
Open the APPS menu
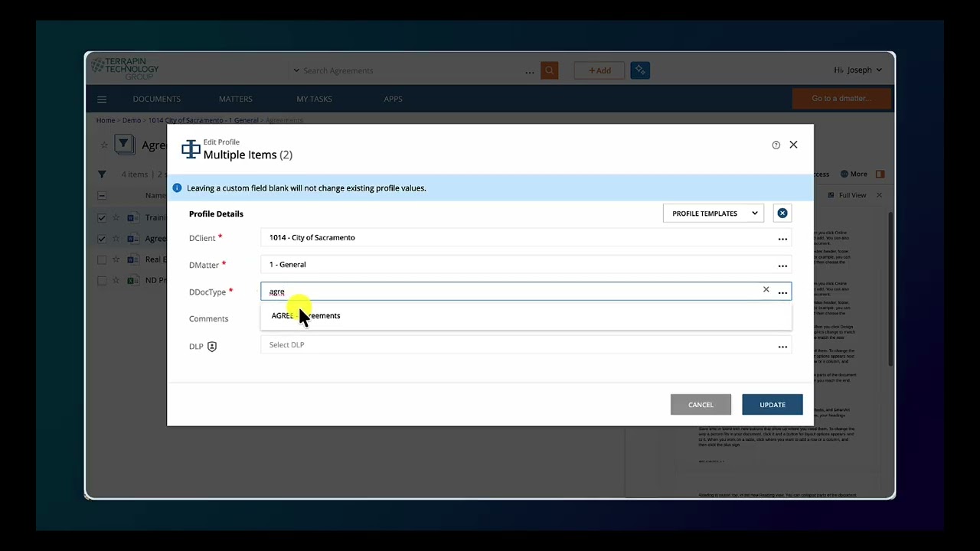pos(393,99)
